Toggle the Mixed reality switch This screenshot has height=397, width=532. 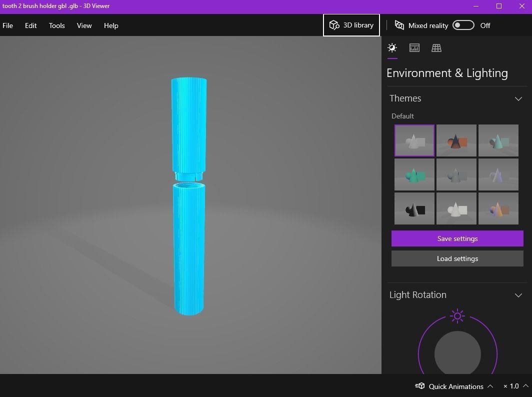pos(463,25)
